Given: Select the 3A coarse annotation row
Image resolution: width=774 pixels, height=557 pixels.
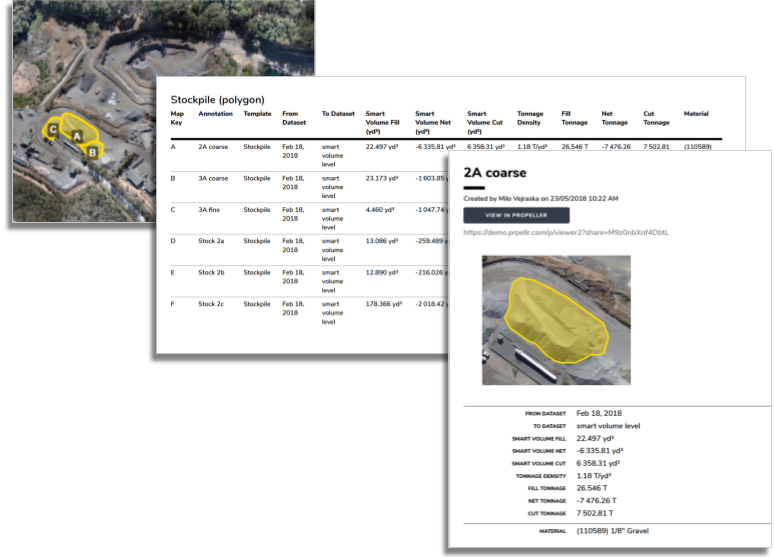Looking at the screenshot, I should point(213,179).
